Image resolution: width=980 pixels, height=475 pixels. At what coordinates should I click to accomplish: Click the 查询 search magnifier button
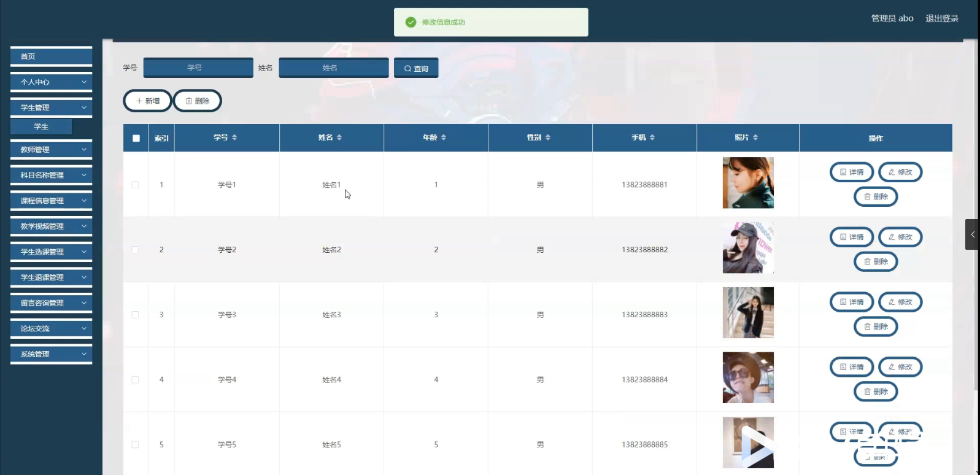point(415,69)
